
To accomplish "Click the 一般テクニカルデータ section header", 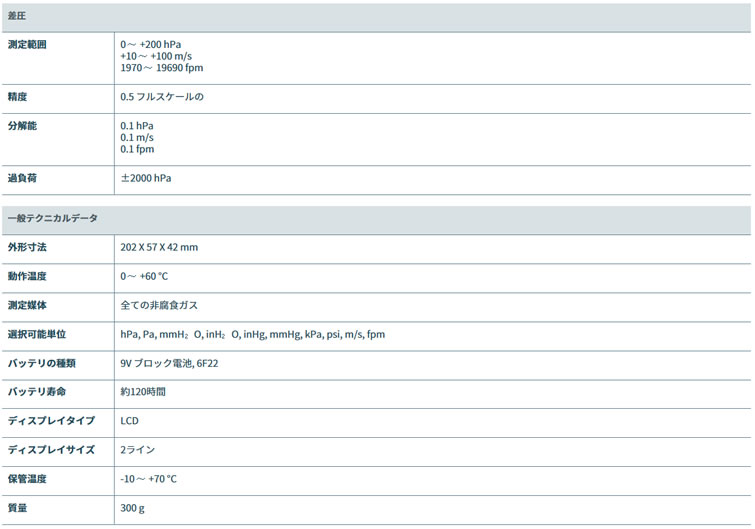I will (53, 218).
